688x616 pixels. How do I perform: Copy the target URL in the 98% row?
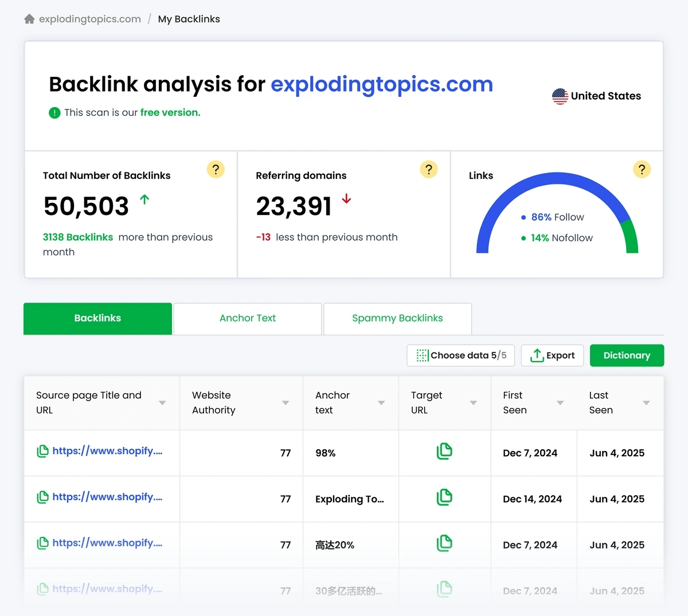pyautogui.click(x=444, y=452)
